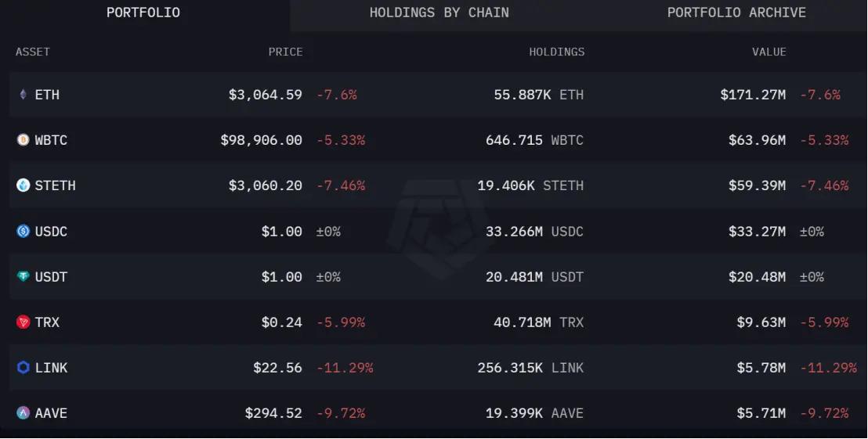Click the LINK hexagon icon
Screen dimensions: 868x439
tap(23, 367)
